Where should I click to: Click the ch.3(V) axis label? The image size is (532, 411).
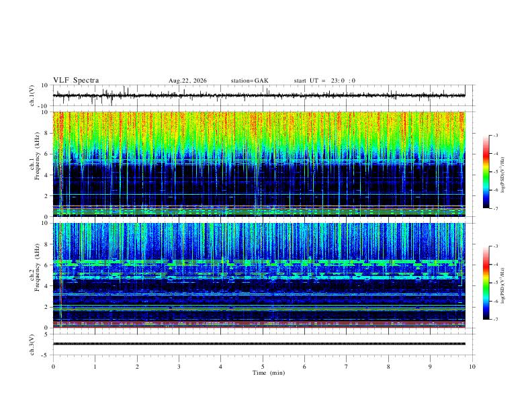(x=32, y=345)
